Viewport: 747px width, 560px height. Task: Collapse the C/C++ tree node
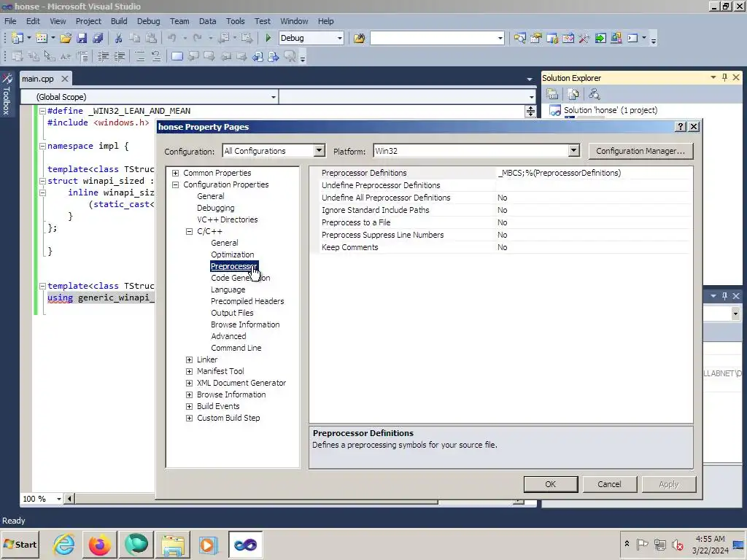click(189, 231)
